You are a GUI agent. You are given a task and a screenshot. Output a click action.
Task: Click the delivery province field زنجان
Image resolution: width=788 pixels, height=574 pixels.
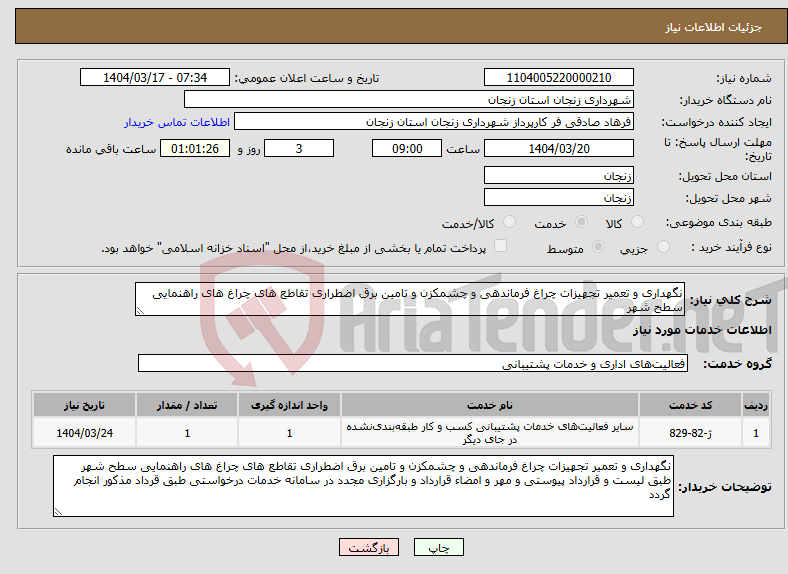tap(558, 175)
